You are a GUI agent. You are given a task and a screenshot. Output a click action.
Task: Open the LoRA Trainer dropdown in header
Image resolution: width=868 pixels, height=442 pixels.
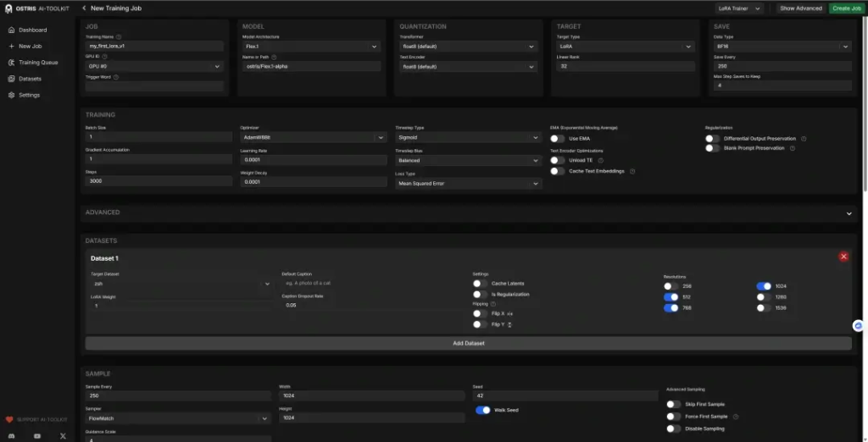pyautogui.click(x=739, y=8)
